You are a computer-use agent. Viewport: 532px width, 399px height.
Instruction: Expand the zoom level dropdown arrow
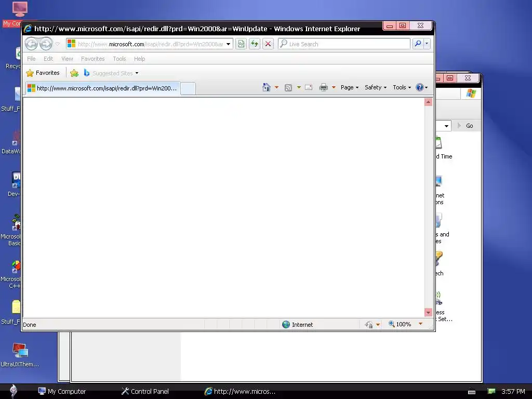click(421, 324)
